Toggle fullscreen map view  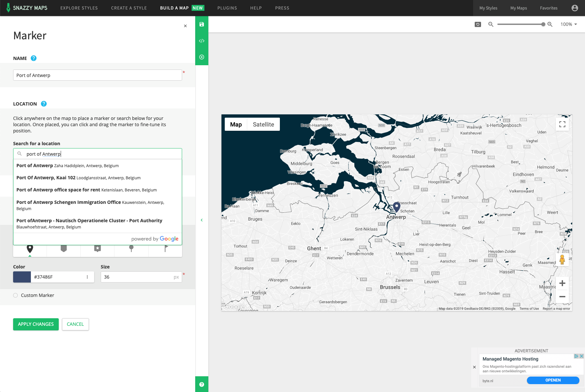coord(562,124)
